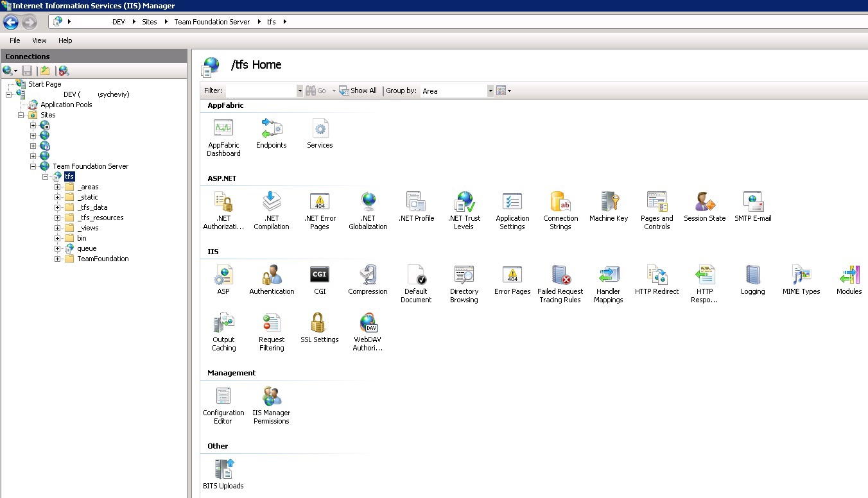Open Configuration Editor
This screenshot has height=498, width=868.
(223, 405)
